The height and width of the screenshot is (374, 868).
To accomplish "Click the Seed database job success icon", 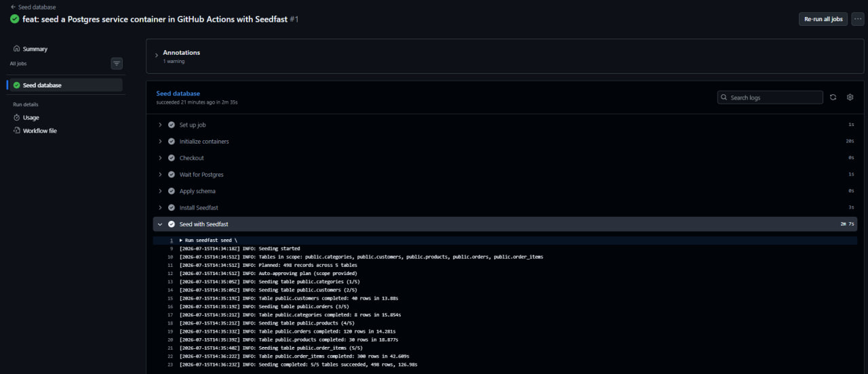I will tap(17, 85).
